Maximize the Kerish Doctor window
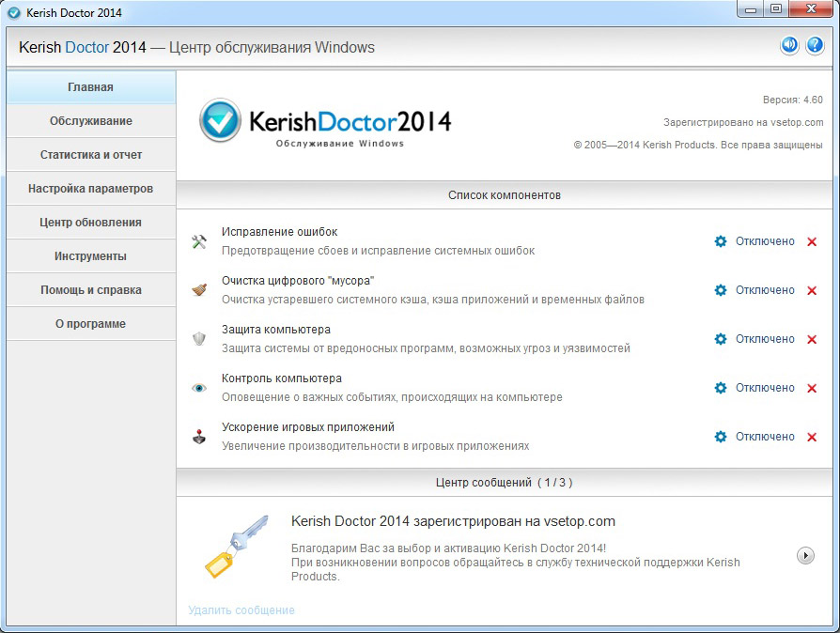This screenshot has height=633, width=840. tap(776, 9)
